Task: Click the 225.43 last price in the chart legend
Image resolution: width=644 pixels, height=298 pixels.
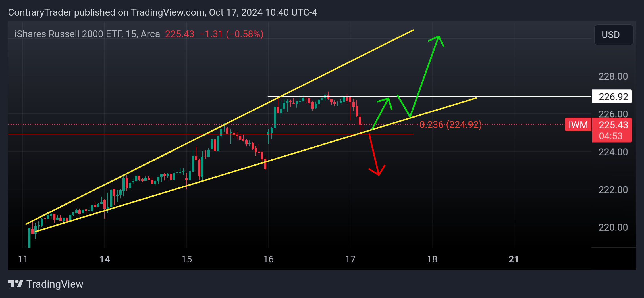Action: click(180, 34)
